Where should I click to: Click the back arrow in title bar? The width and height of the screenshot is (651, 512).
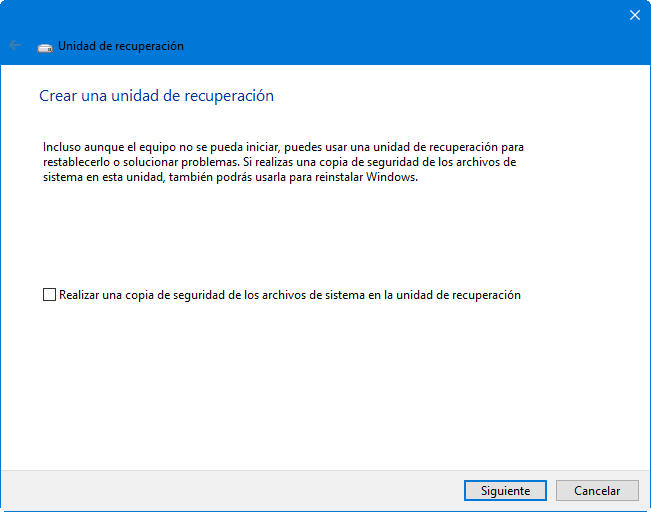14,46
